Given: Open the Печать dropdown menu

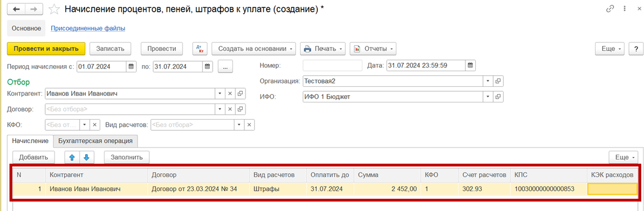Looking at the screenshot, I should pos(323,49).
